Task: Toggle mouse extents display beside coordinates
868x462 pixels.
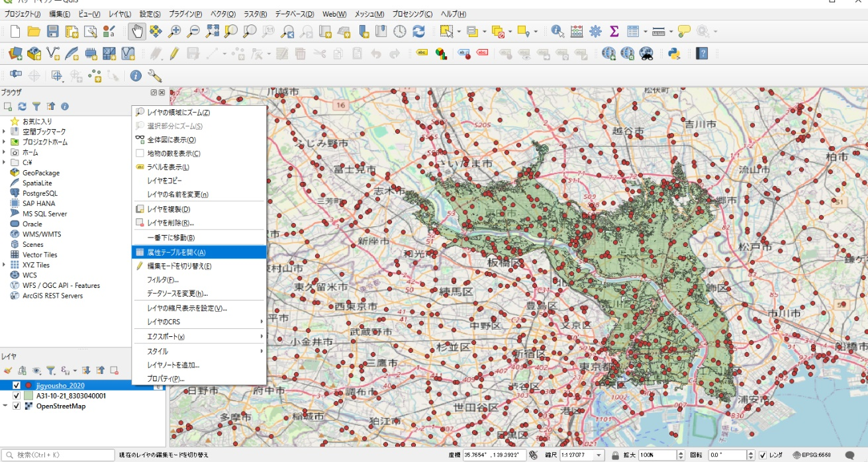Action: coord(533,455)
